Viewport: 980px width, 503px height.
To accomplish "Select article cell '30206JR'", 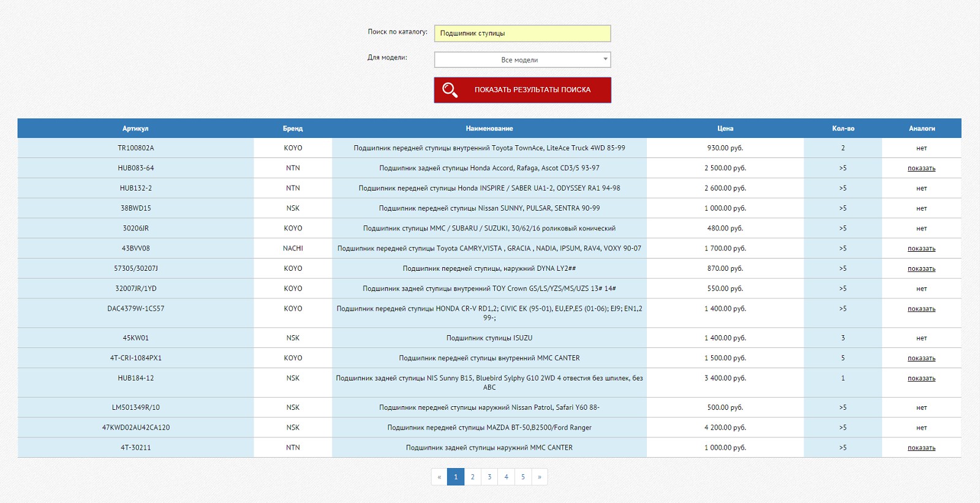I will pos(136,228).
